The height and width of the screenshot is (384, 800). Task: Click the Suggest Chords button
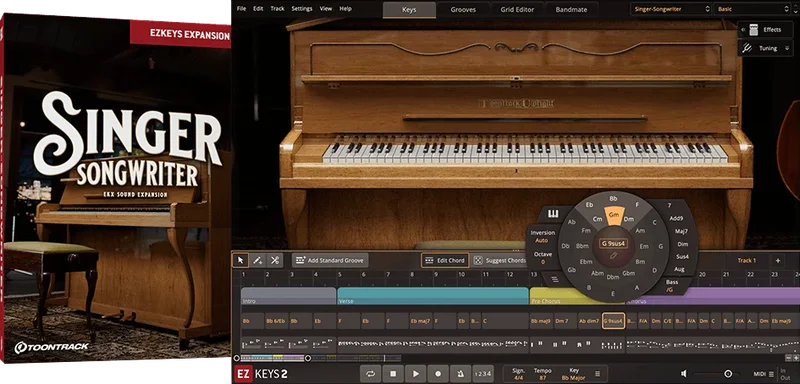coord(499,260)
